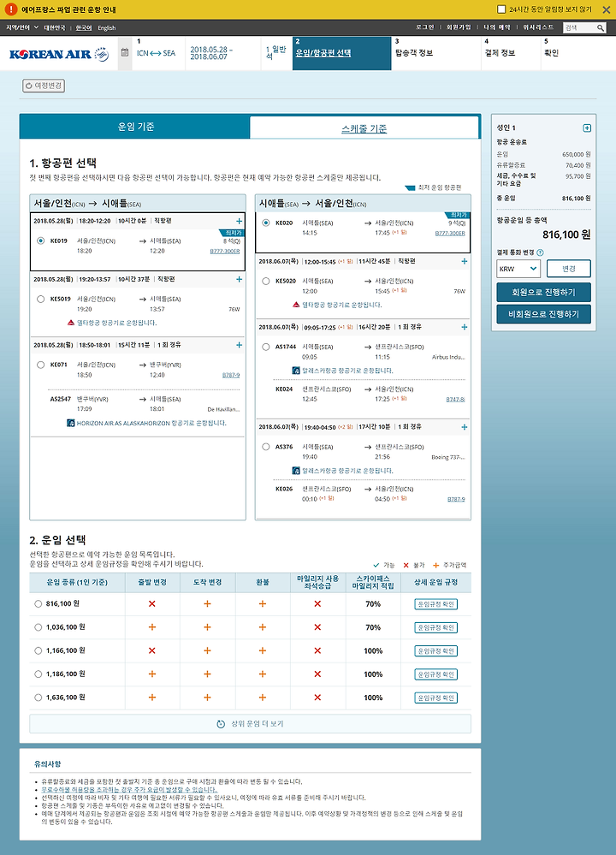
Task: Select return flight AS1744 radio button
Action: pos(265,347)
